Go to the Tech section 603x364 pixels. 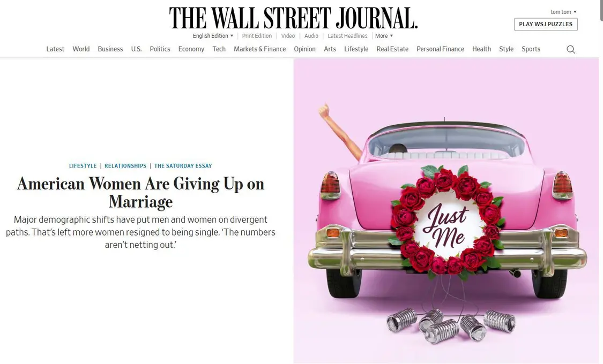click(219, 49)
